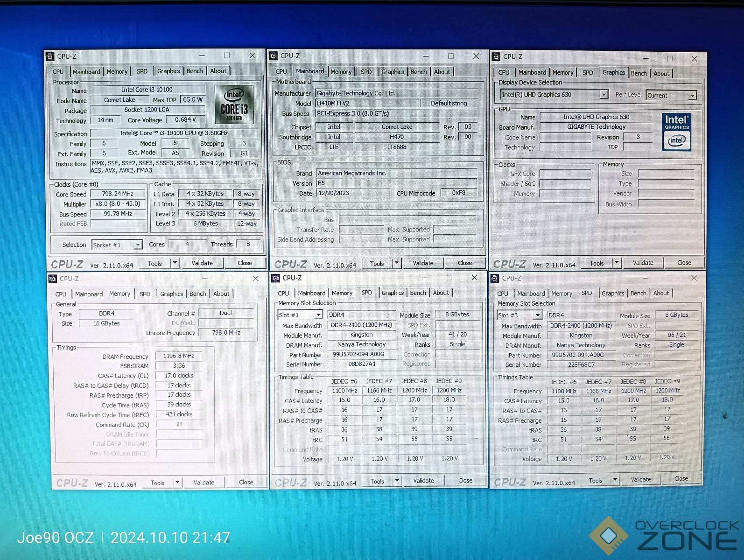Click Tools button in the UHD Graphics 630 window
Viewport: 744px width, 560px height.
(597, 263)
